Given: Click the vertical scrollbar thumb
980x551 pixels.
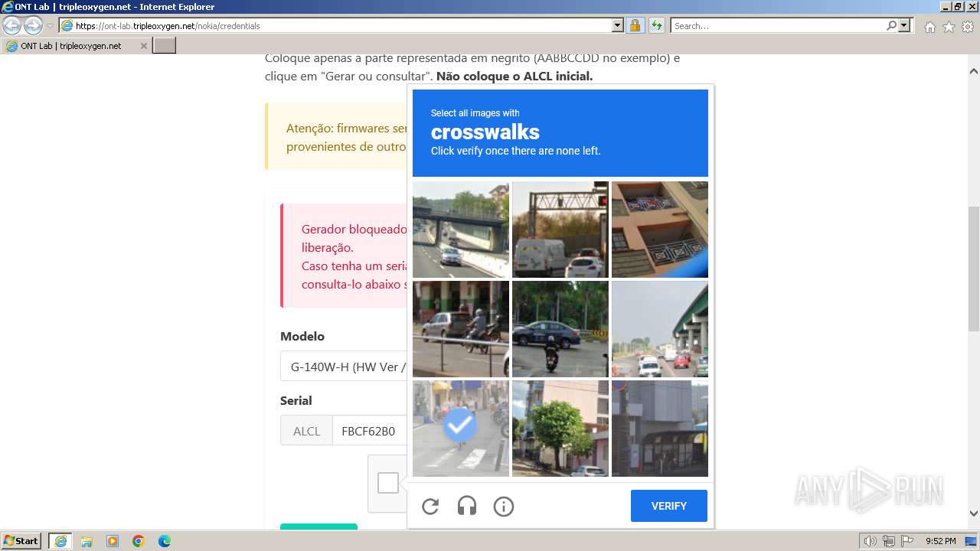Looking at the screenshot, I should (974, 268).
